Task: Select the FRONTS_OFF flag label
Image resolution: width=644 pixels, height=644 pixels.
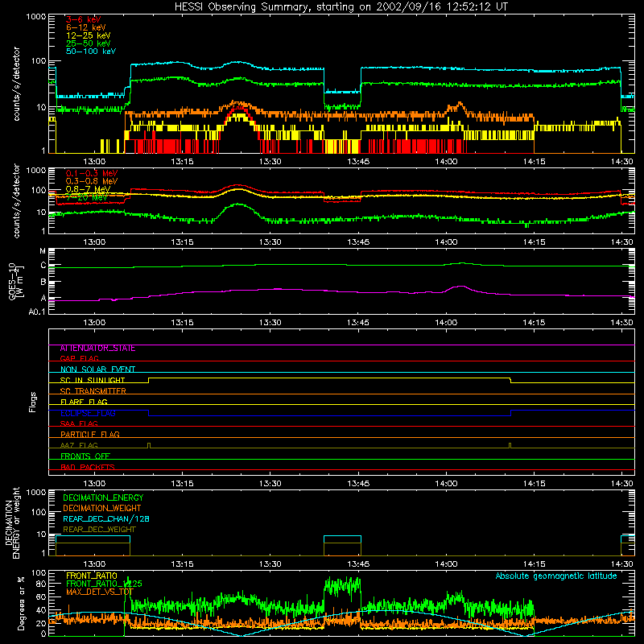Action: point(85,456)
